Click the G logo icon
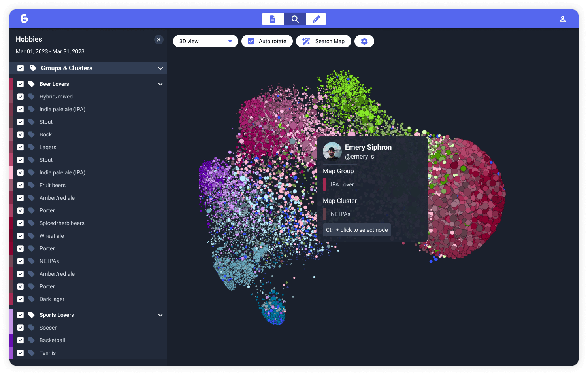The image size is (588, 375). click(24, 19)
